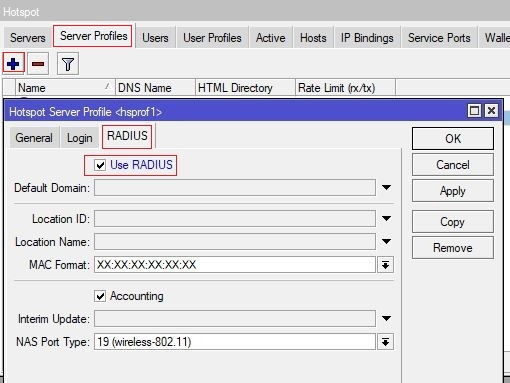
Task: Remove selected profile with minus icon
Action: tap(38, 63)
